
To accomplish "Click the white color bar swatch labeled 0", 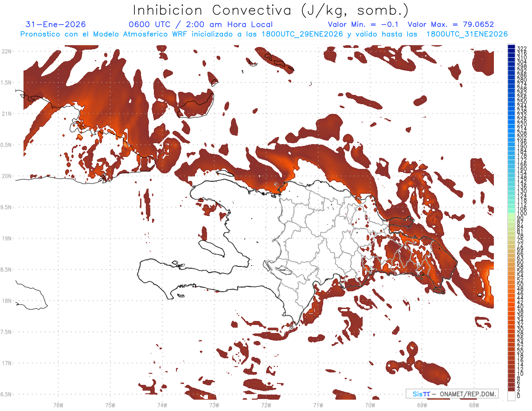I will click(x=511, y=395).
